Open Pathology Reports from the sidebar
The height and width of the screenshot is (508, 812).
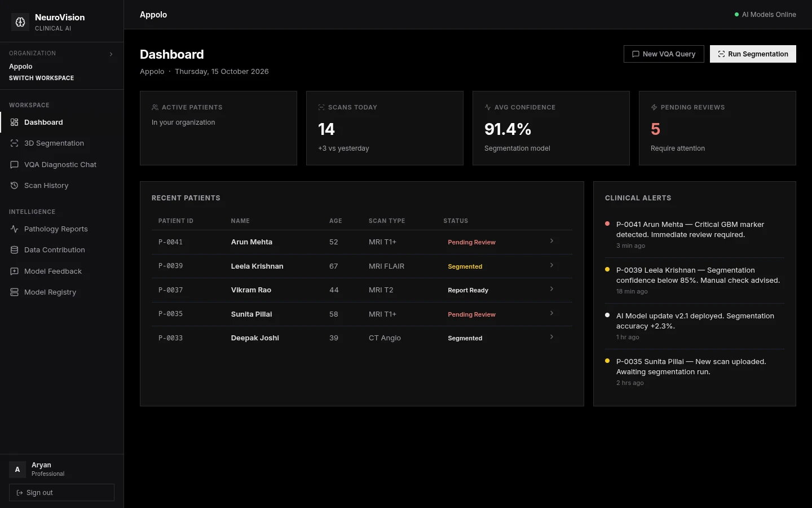pyautogui.click(x=62, y=229)
